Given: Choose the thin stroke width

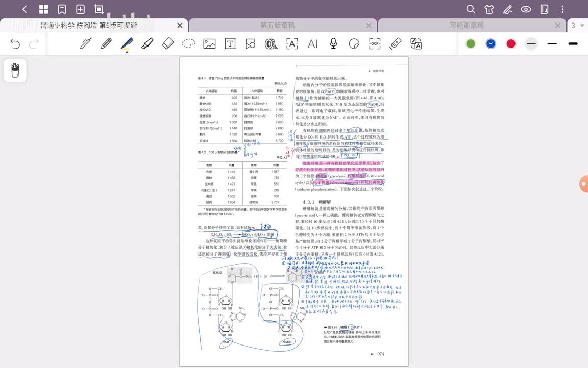Looking at the screenshot, I should tap(531, 44).
